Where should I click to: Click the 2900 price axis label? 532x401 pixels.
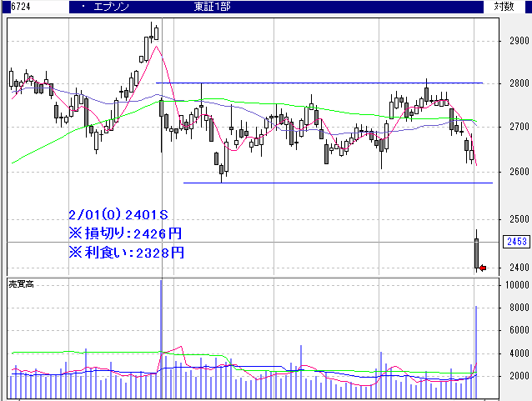pos(516,40)
